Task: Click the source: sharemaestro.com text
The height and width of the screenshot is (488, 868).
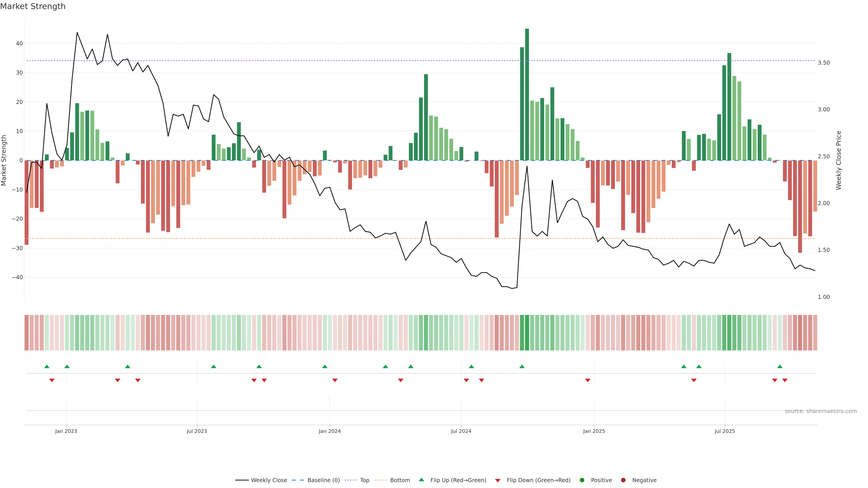Action: tap(821, 411)
